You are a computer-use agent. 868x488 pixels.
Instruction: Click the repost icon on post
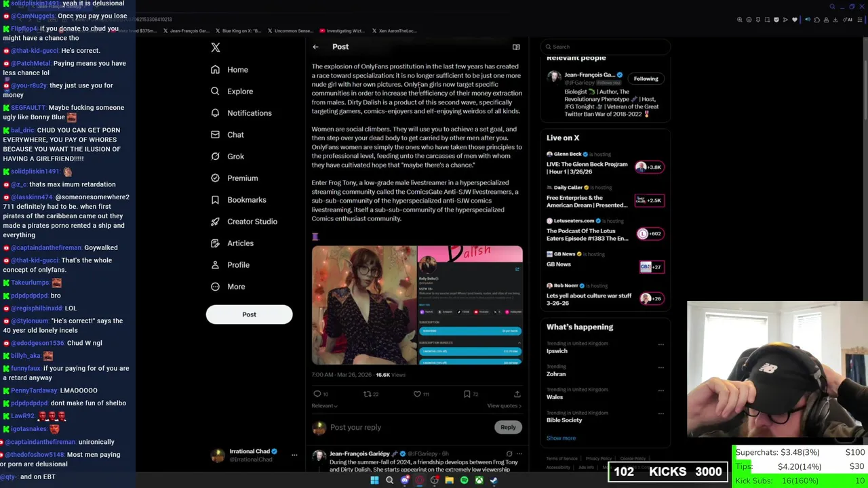(x=367, y=394)
